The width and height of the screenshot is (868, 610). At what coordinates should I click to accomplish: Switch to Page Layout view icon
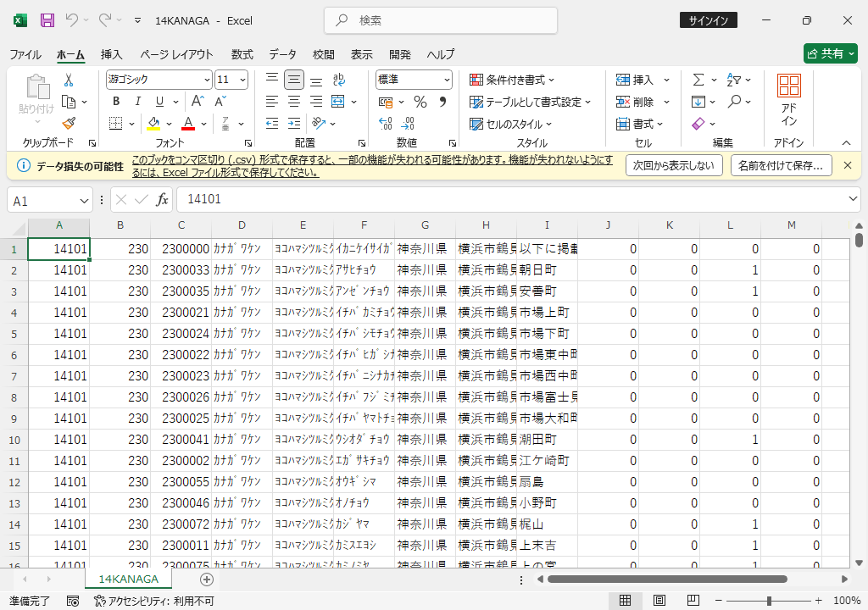(x=659, y=601)
